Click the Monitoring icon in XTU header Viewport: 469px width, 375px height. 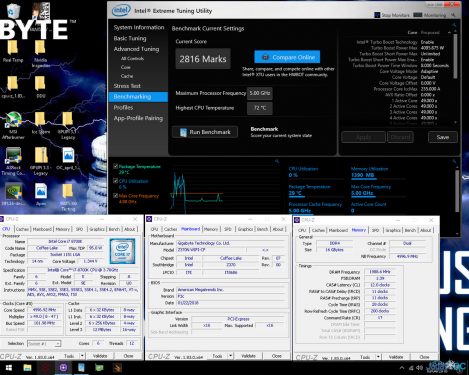[418, 15]
